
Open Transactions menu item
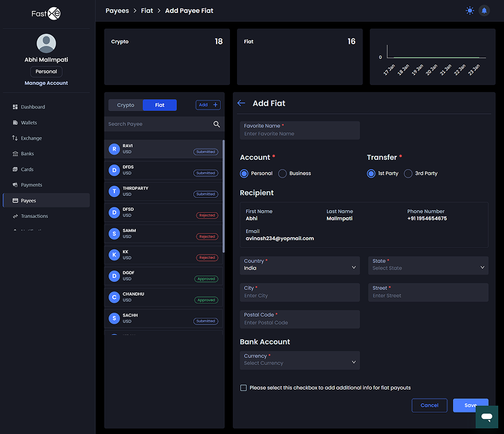point(34,216)
